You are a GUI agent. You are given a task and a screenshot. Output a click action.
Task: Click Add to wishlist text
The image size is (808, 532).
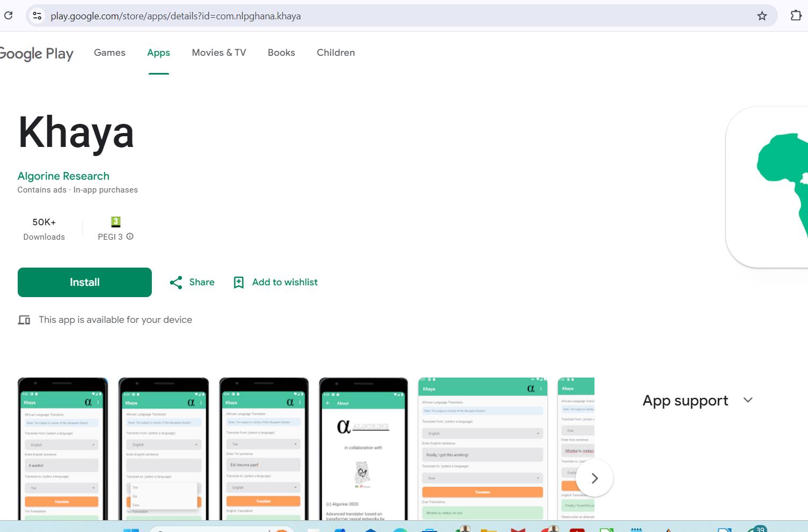[285, 282]
